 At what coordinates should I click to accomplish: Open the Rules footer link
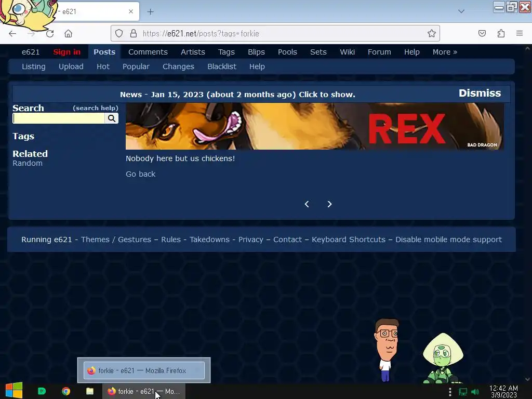[x=170, y=239]
